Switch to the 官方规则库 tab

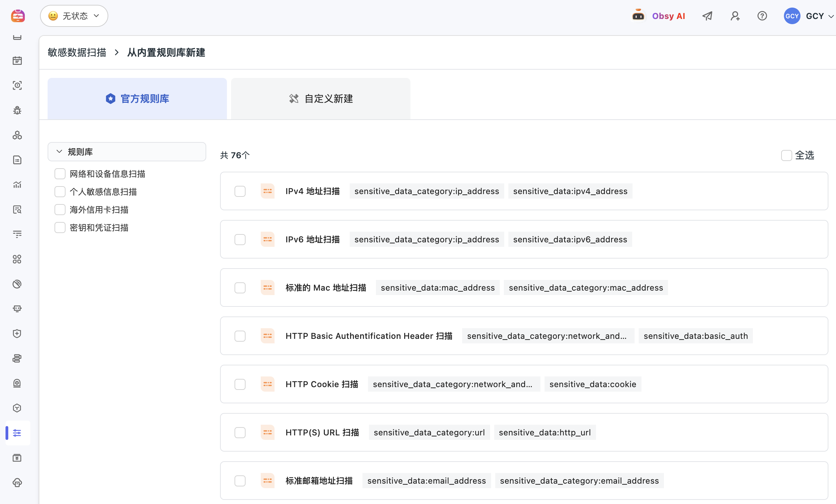pyautogui.click(x=137, y=99)
